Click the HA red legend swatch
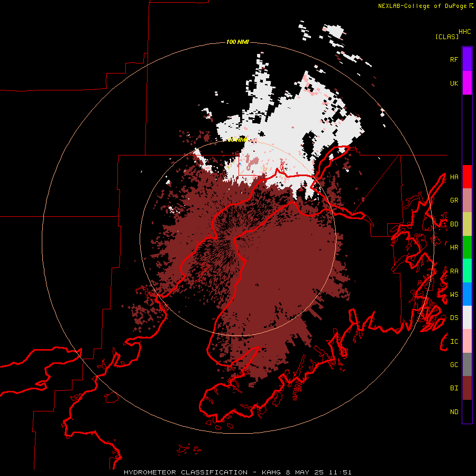 (x=467, y=177)
